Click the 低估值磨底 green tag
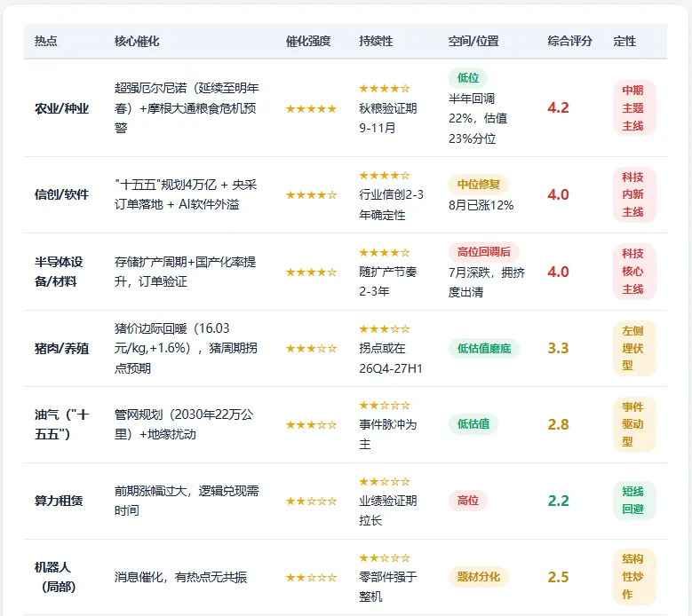 (484, 349)
